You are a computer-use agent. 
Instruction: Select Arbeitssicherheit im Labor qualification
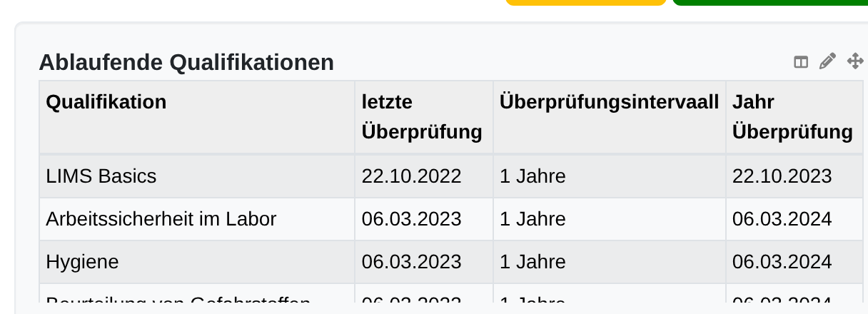coord(161,219)
